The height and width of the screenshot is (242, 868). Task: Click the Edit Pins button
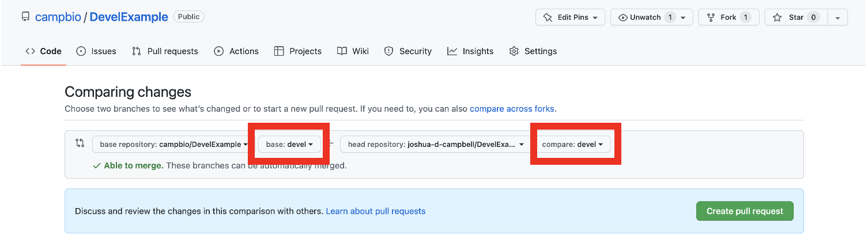571,17
